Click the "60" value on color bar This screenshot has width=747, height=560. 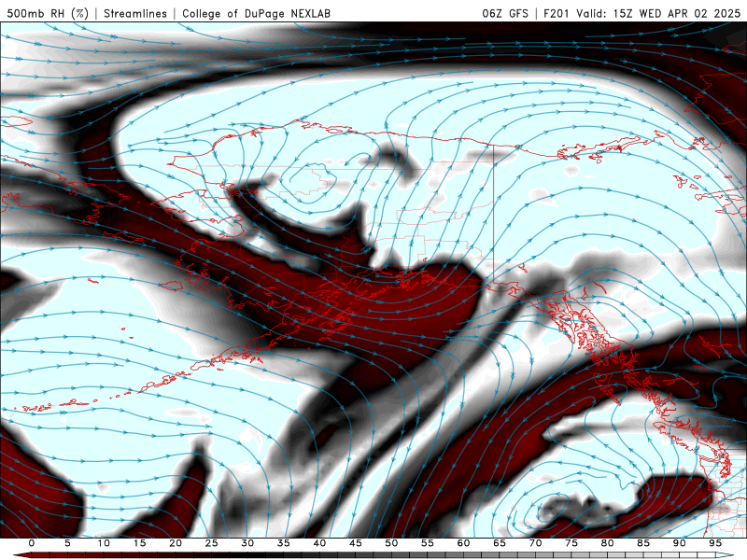[463, 543]
